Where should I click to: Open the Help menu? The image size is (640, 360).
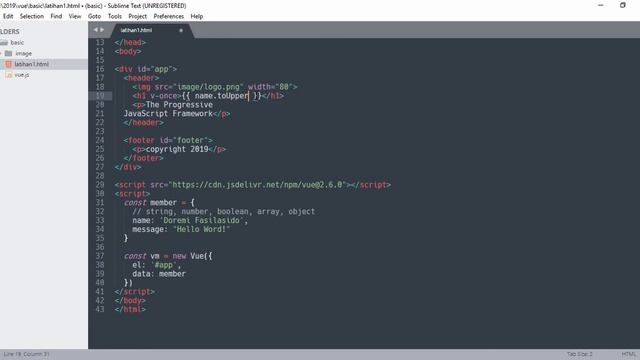tap(197, 16)
